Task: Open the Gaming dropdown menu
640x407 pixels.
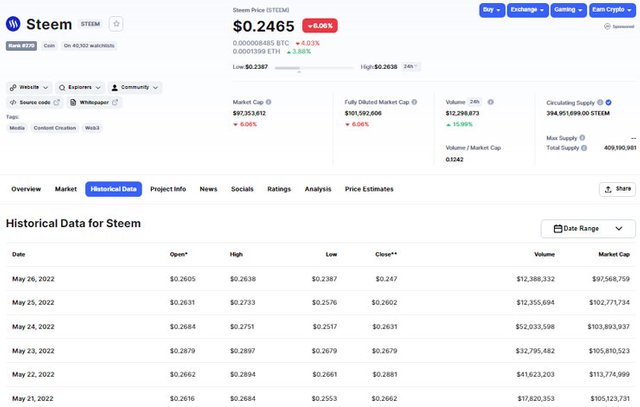Action: pos(568,10)
